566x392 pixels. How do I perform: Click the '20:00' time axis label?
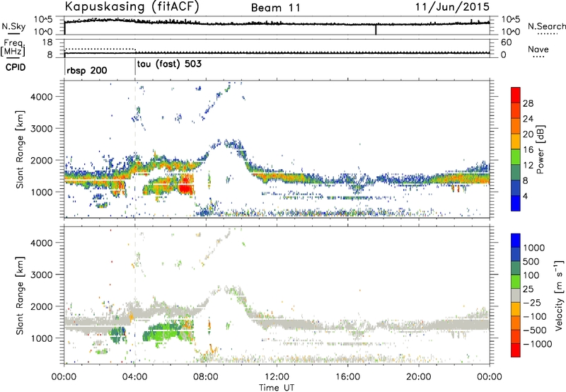pos(419,377)
